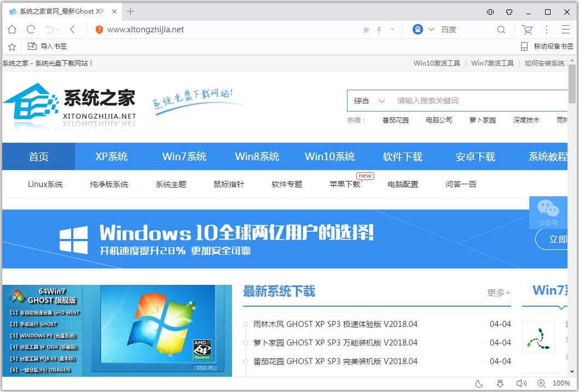Open the 软件下载 navigation menu item
Viewport: 579px width, 392px height.
tap(403, 157)
